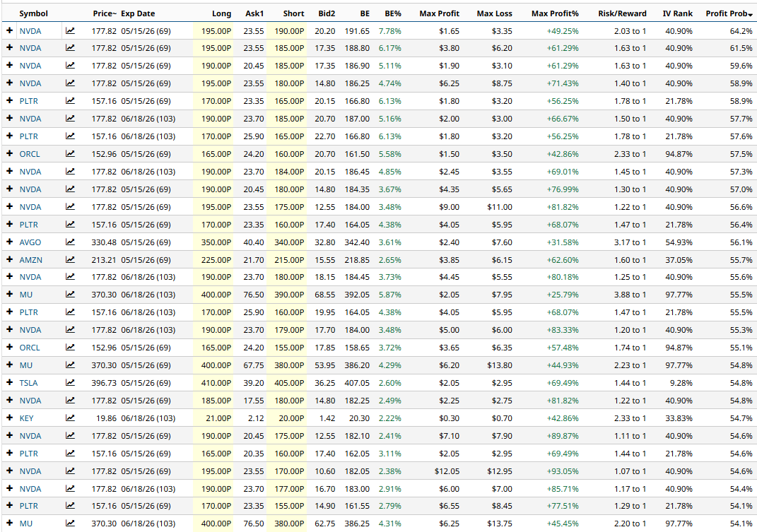Image resolution: width=757 pixels, height=532 pixels.
Task: Click chart icon in NVDA row with 179.00P short
Action: [70, 330]
